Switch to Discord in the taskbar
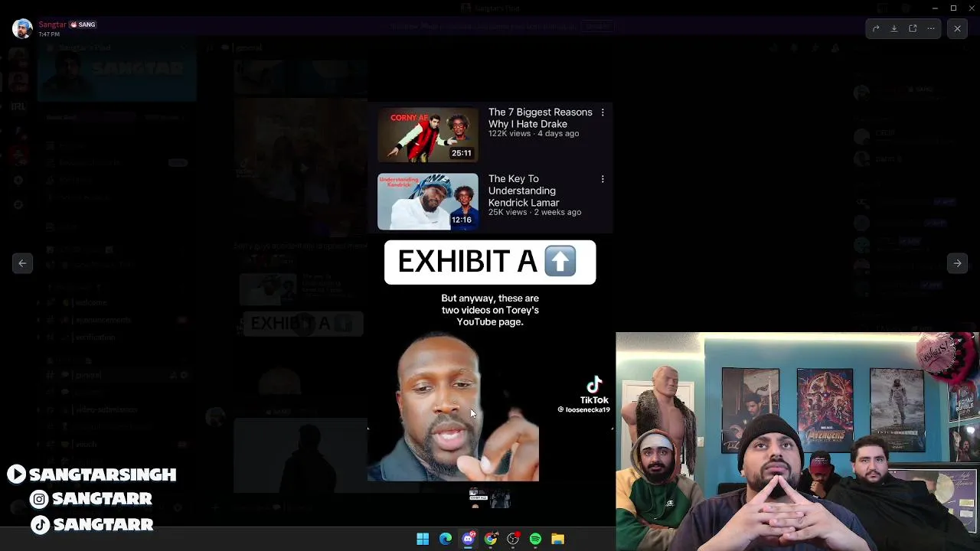Screen dimensions: 980x551 click(x=469, y=540)
